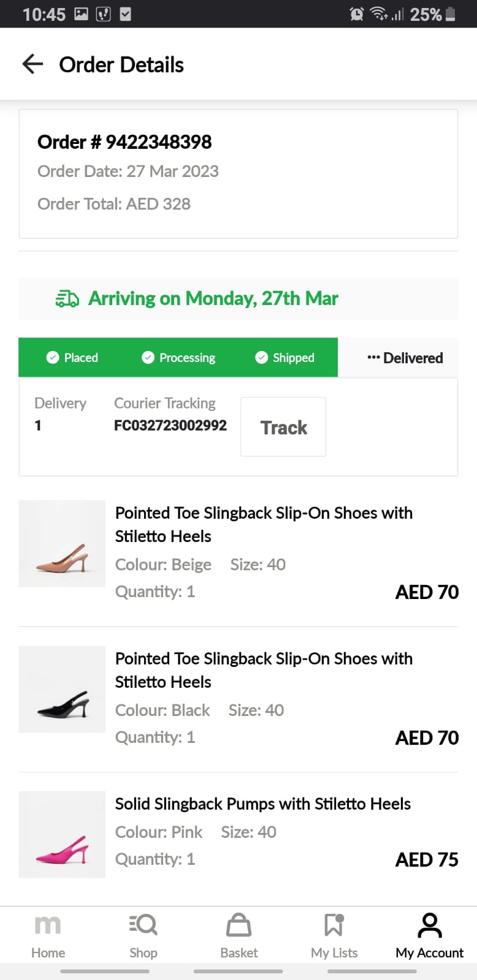Screen dimensions: 477x980
Task: Tap the courier tracking number FC032723002992
Action: tap(170, 425)
